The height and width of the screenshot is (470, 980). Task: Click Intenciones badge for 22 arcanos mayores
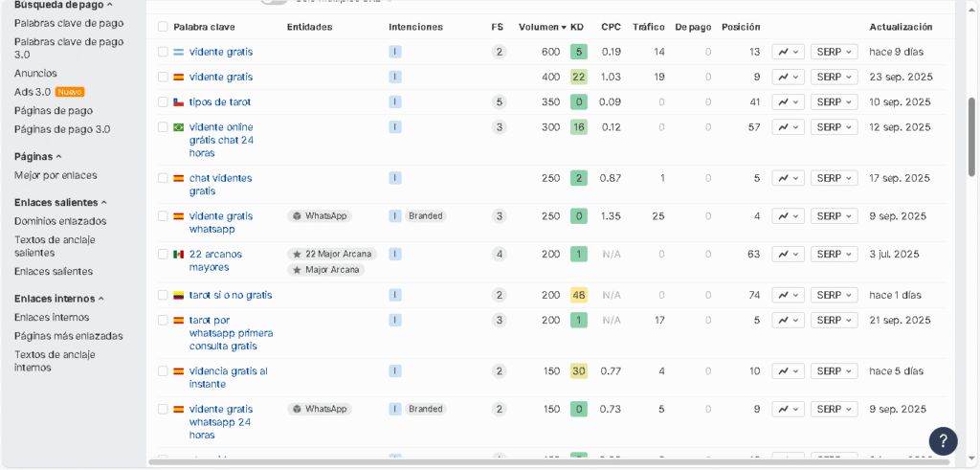(395, 255)
